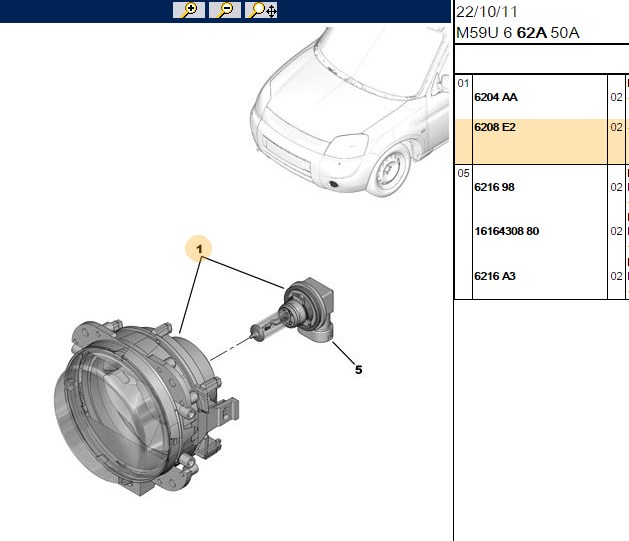Click the vehicle location overview illustration
Viewport: 629px width, 541px height.
tap(350, 111)
